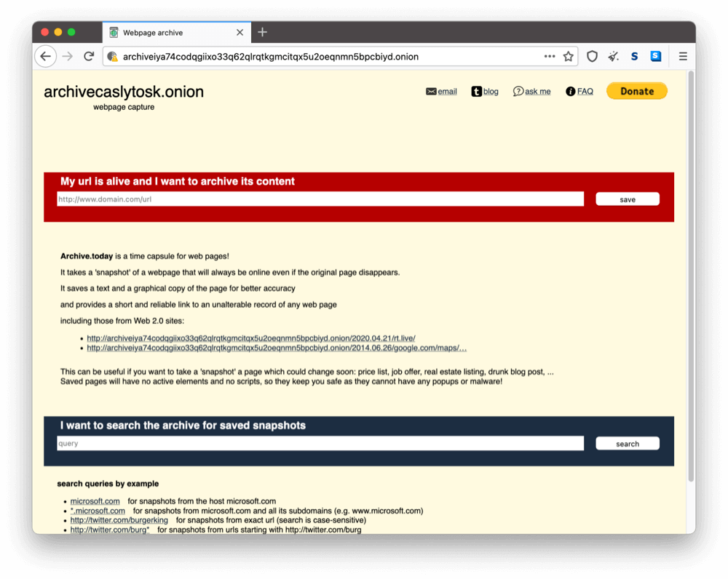
Task: Click the dark blue S extension icon
Action: coord(634,56)
